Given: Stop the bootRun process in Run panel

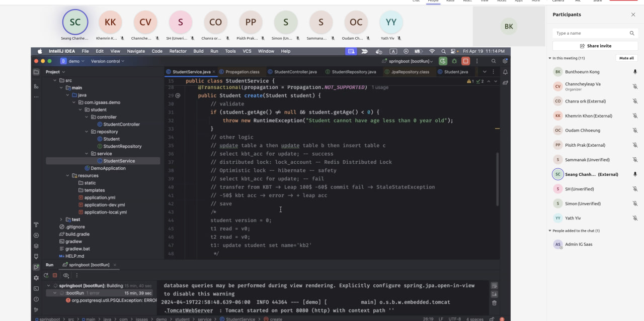Looking at the screenshot, I should pos(55,275).
